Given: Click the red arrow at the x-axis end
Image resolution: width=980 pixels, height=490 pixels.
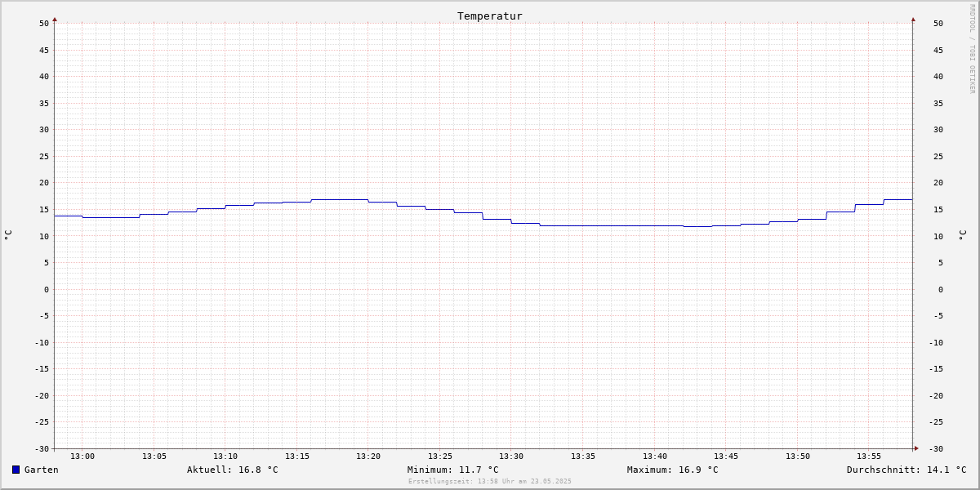Looking at the screenshot, I should click(916, 448).
